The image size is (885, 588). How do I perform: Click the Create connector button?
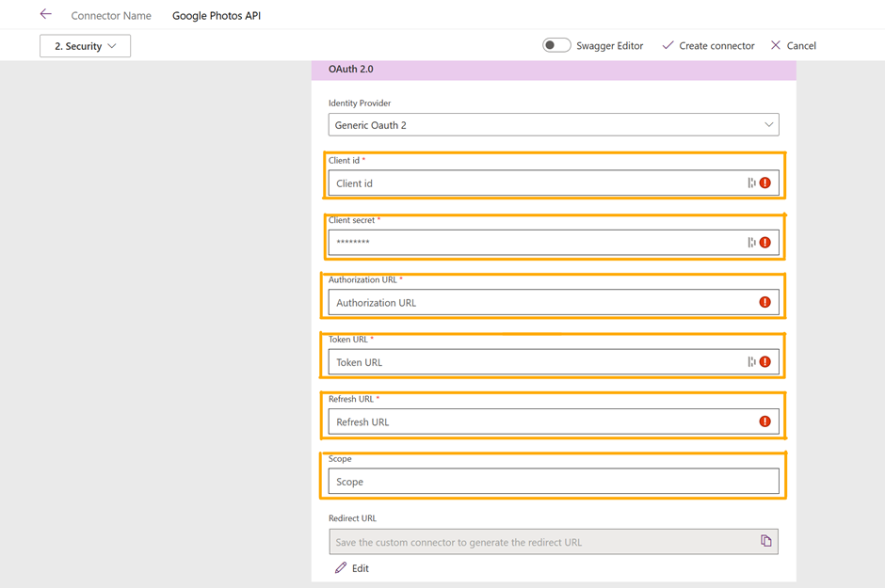pyautogui.click(x=708, y=46)
